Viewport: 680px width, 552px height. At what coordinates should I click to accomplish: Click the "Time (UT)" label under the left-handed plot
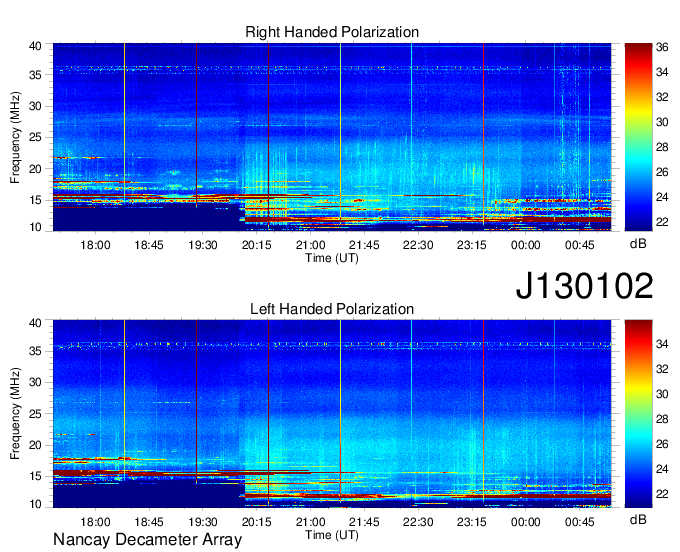click(332, 535)
